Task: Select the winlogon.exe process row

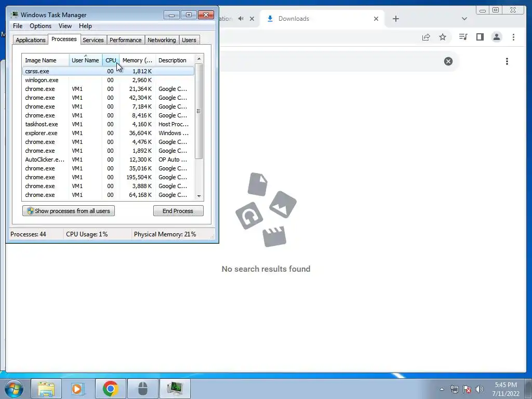Action: click(x=108, y=80)
